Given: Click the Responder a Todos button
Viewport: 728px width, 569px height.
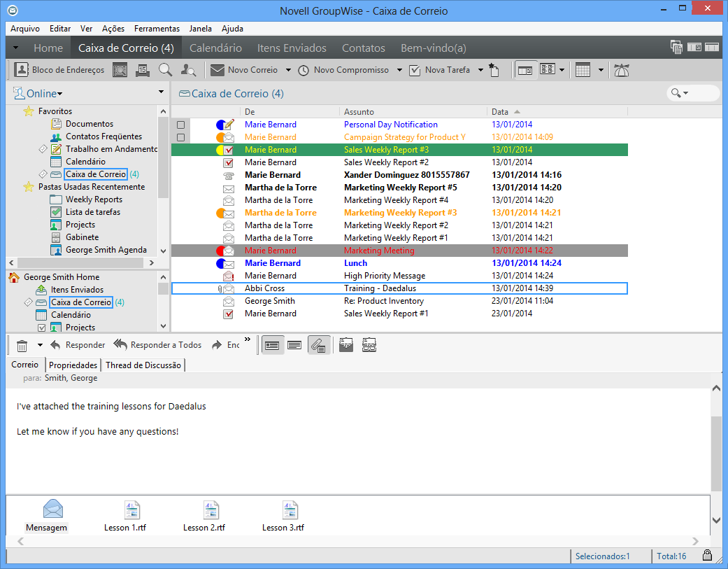Looking at the screenshot, I should coord(157,344).
